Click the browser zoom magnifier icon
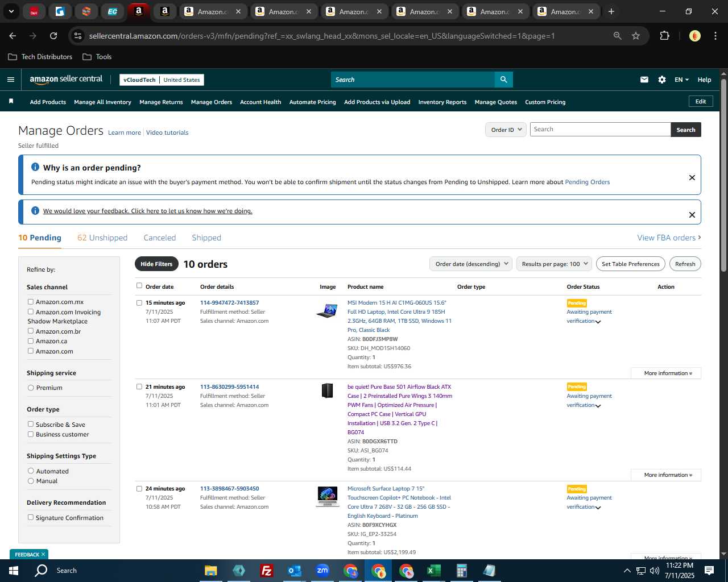 (617, 36)
